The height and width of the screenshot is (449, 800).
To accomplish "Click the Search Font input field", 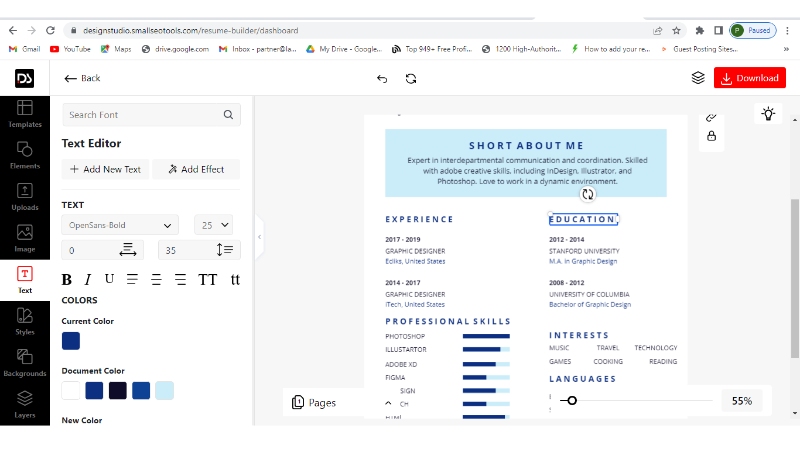I will click(143, 115).
